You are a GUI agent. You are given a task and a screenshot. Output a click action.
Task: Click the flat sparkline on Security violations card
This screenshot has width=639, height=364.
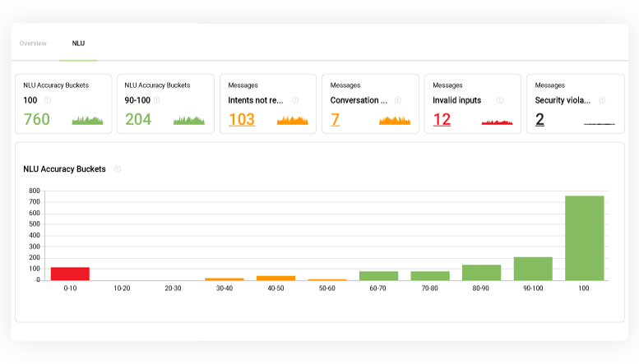600,124
